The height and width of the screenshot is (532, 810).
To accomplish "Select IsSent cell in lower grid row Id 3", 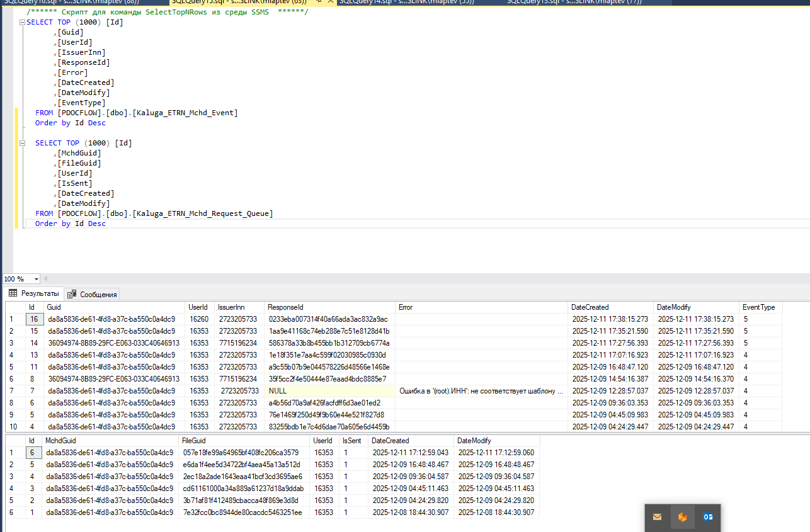I will pos(353,489).
